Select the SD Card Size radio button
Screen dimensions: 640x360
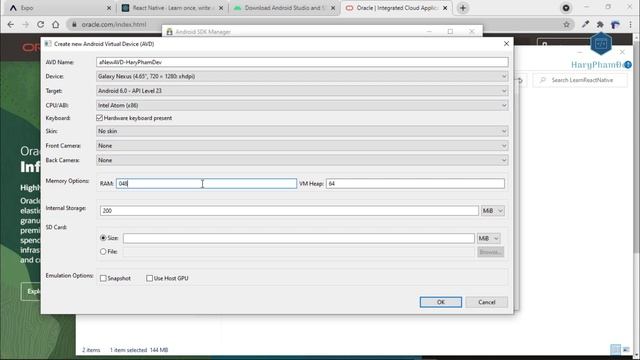coord(103,238)
